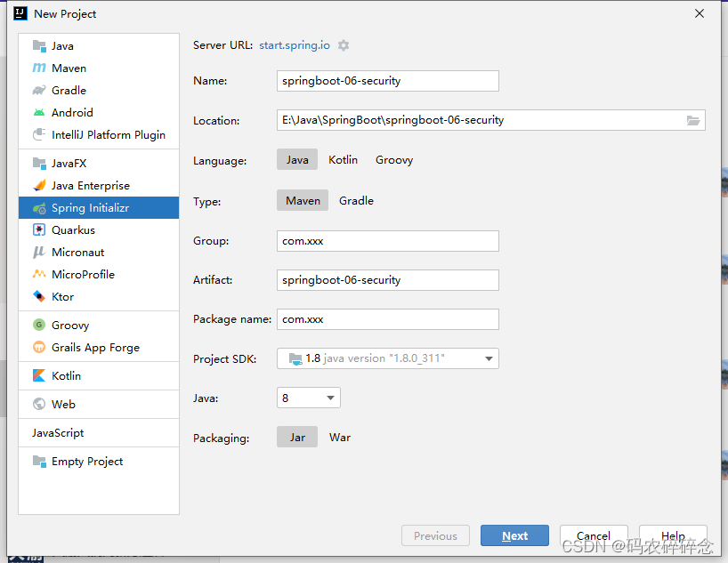Image resolution: width=728 pixels, height=563 pixels.
Task: Select Maven in the project type list
Action: pos(99,68)
